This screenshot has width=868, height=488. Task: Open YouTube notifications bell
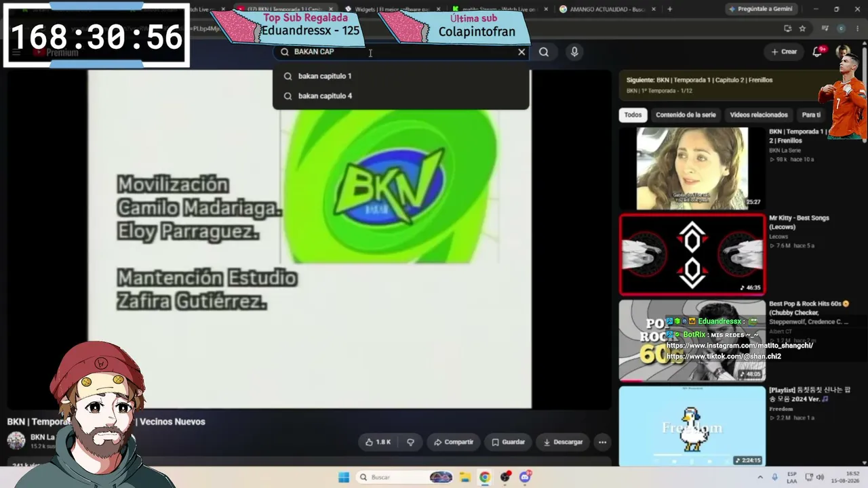[818, 52]
